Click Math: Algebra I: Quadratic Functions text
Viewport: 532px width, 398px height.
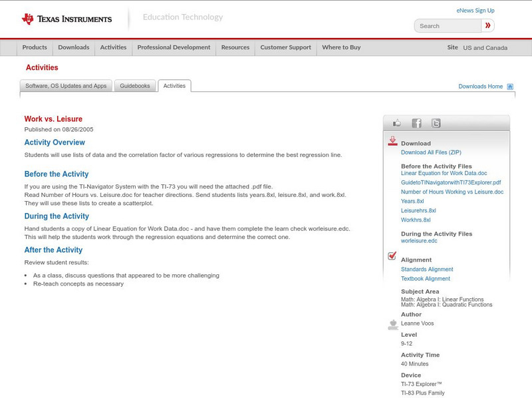[446, 305]
